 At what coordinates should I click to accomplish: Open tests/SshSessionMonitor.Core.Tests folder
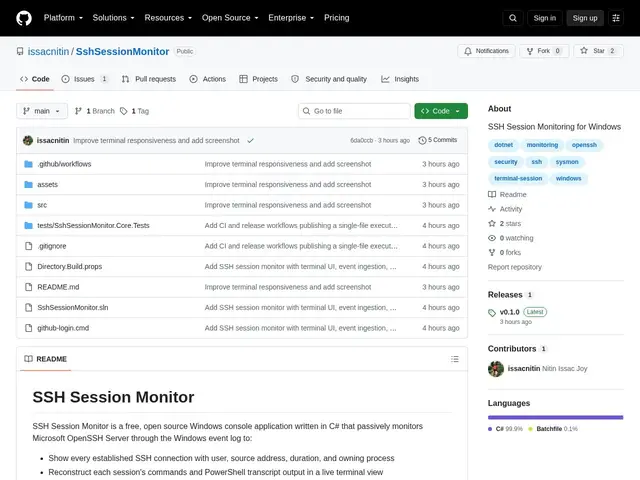pyautogui.click(x=93, y=225)
